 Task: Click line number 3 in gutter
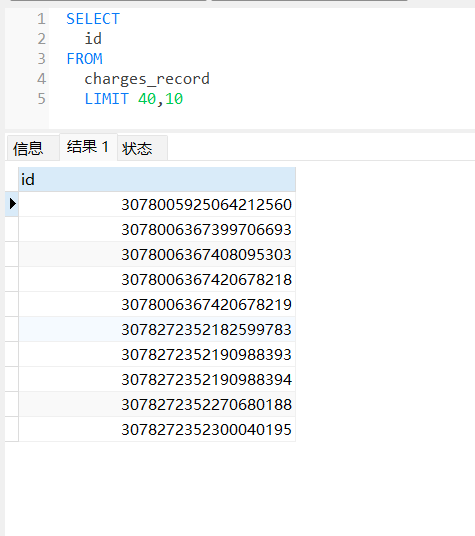click(41, 59)
